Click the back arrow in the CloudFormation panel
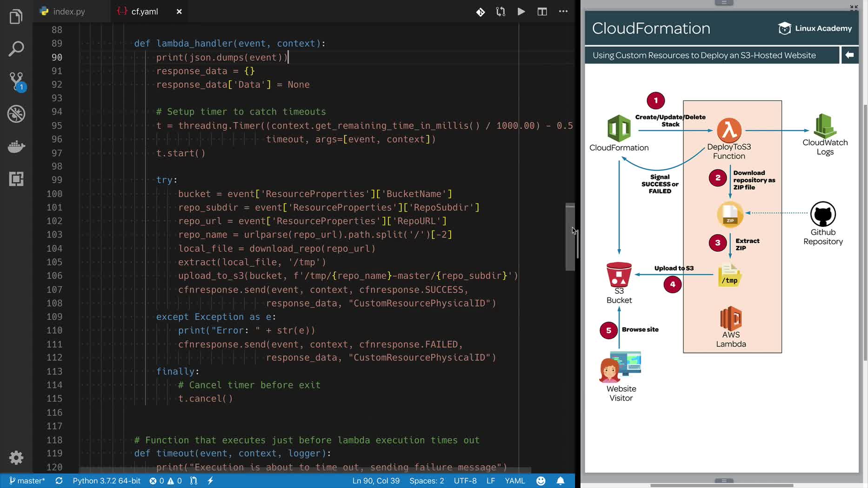The image size is (868, 488). [x=849, y=55]
